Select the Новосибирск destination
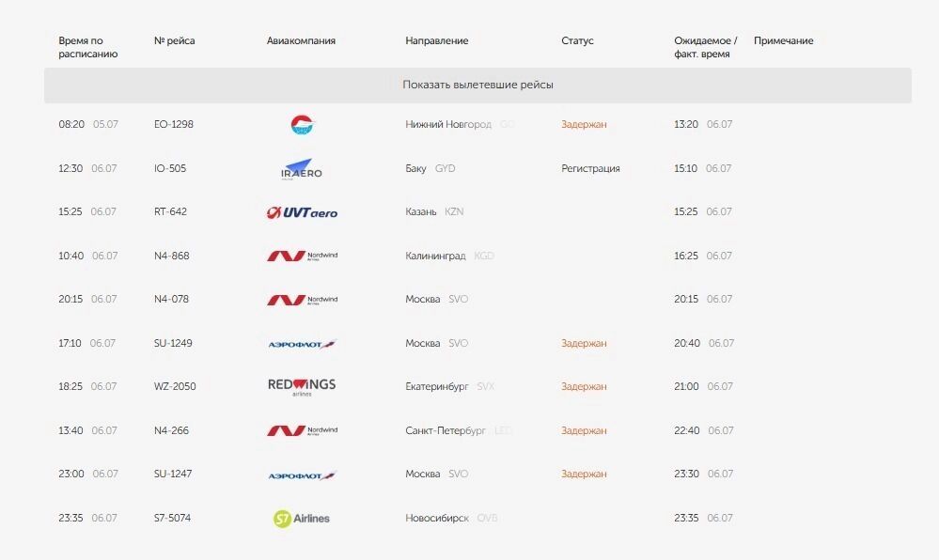This screenshot has height=560, width=939. click(x=437, y=518)
